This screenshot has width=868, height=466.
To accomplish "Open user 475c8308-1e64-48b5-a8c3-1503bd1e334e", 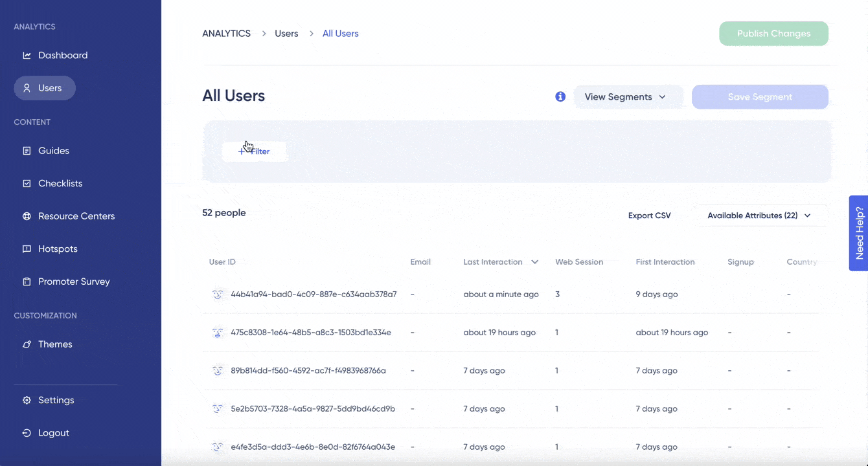I will (x=311, y=333).
